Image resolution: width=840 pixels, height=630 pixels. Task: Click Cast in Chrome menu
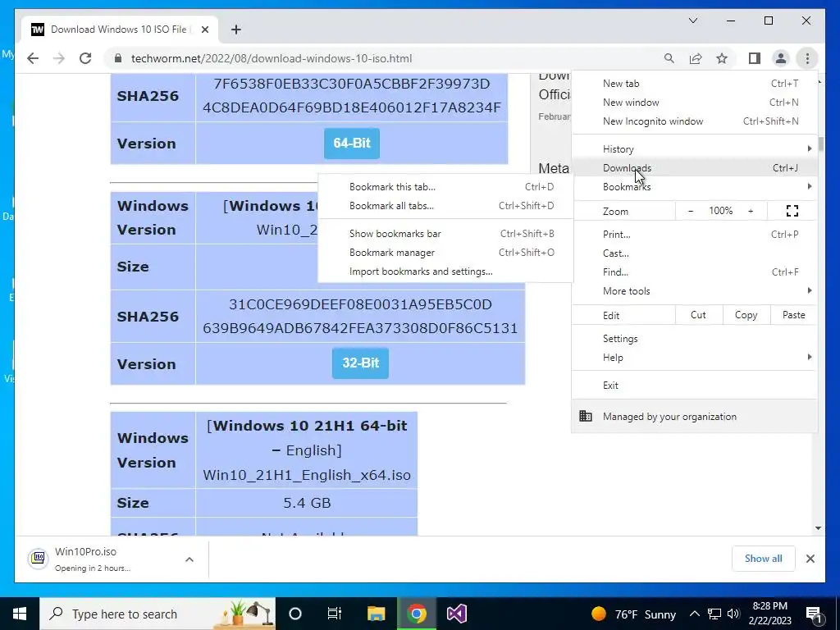tap(695, 253)
